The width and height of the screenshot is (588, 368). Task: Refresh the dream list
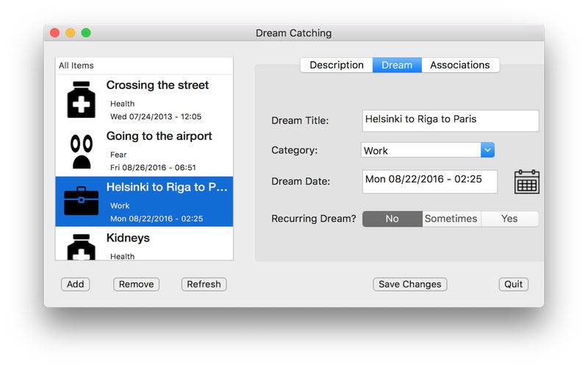204,284
